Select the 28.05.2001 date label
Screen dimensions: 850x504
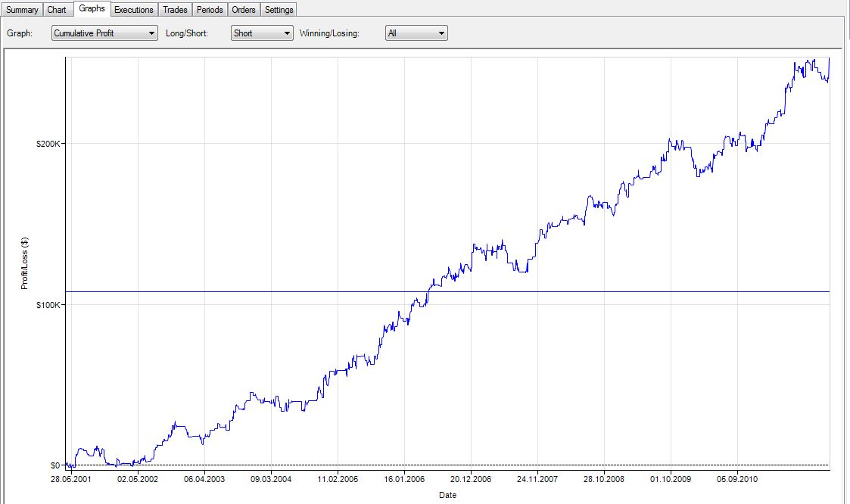(73, 479)
